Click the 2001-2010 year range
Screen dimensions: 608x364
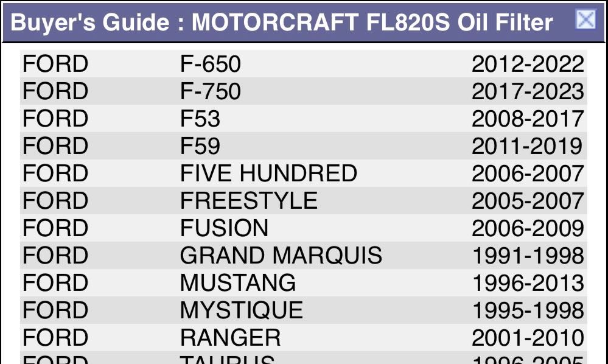[x=528, y=338]
